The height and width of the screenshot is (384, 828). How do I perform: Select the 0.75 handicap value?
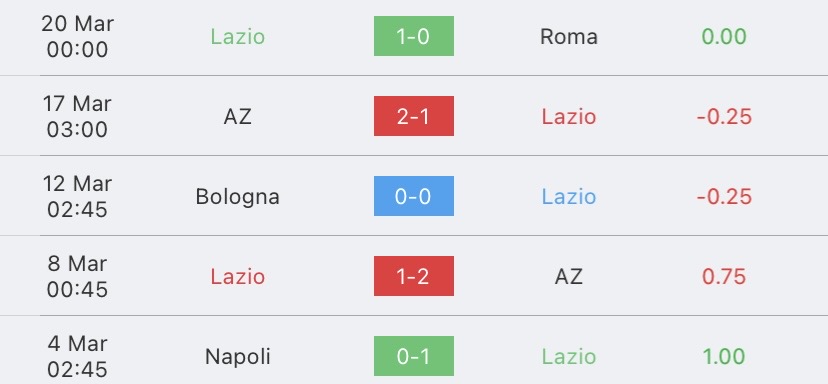[724, 277]
